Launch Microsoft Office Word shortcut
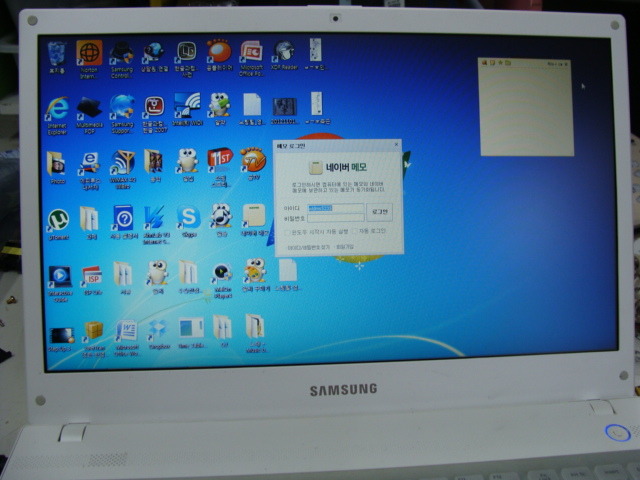The width and height of the screenshot is (640, 480). 126,338
